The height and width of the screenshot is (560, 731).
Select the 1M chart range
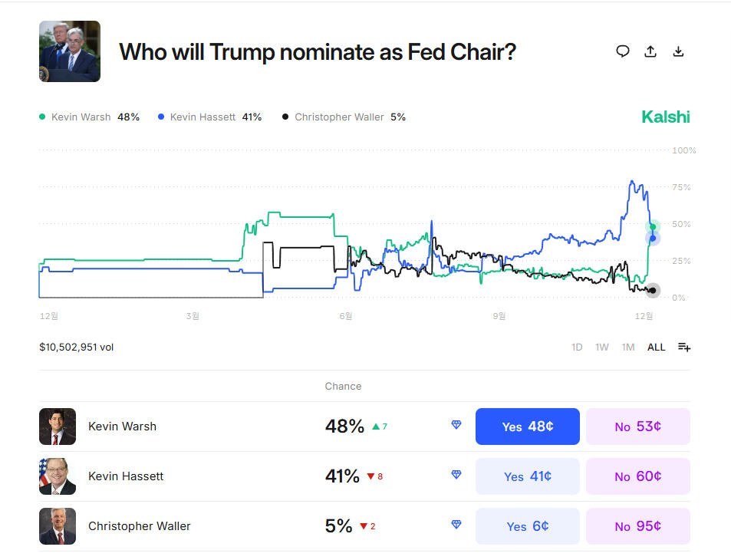click(x=628, y=348)
